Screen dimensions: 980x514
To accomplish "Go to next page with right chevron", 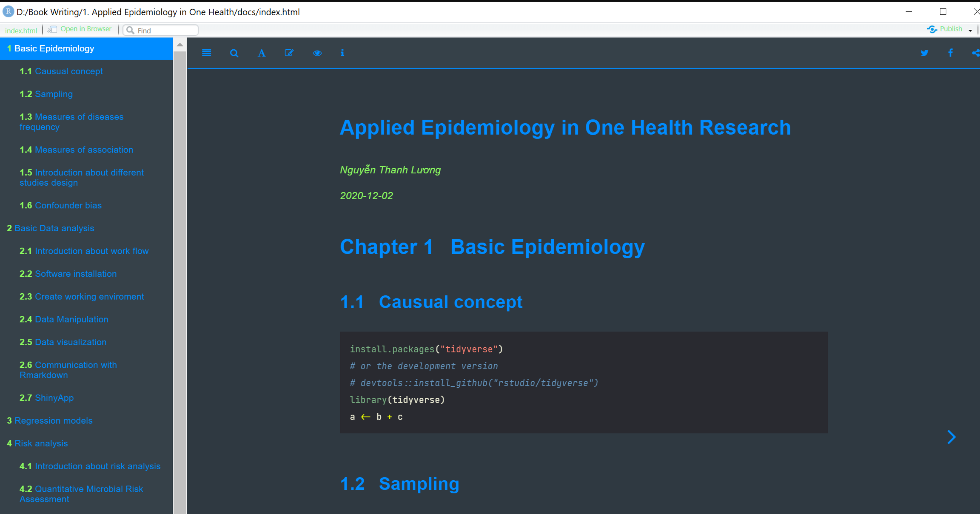I will [x=951, y=437].
